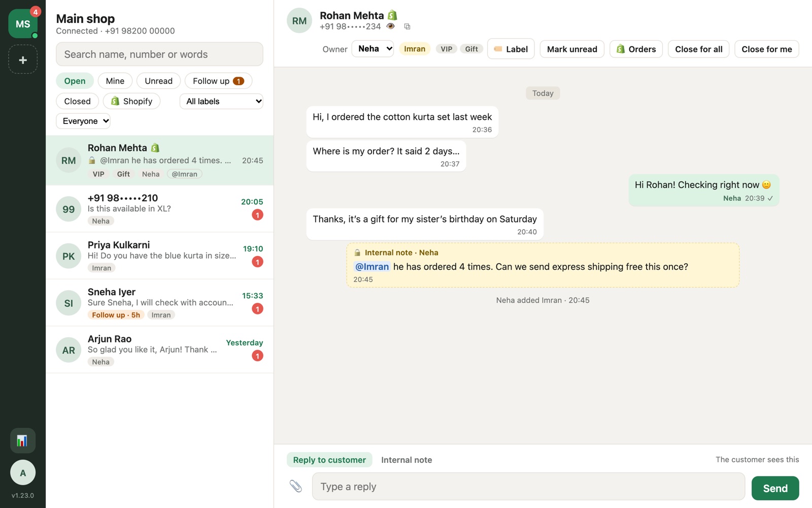
Task: Click message 'Where is my order? It said 2 days...'
Action: [386, 156]
